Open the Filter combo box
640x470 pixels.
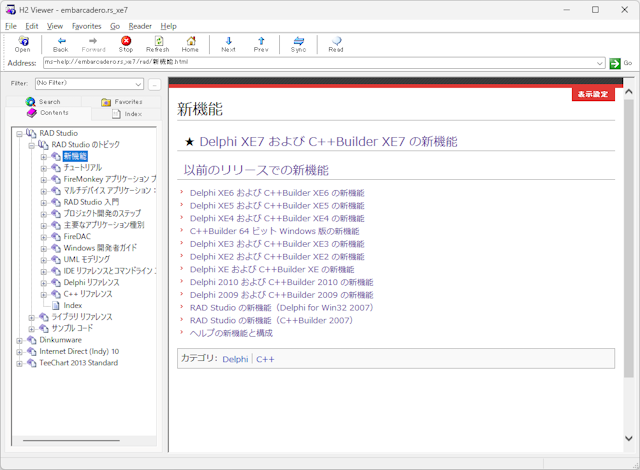89,84
